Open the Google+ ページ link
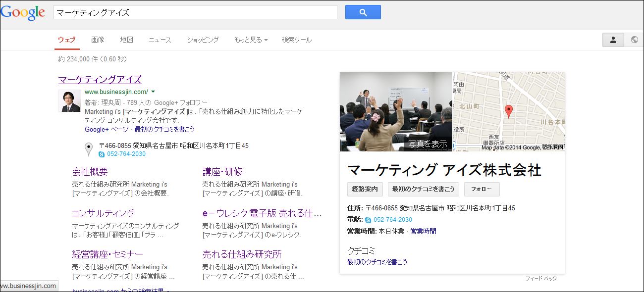This screenshot has width=644, height=292. click(x=107, y=129)
